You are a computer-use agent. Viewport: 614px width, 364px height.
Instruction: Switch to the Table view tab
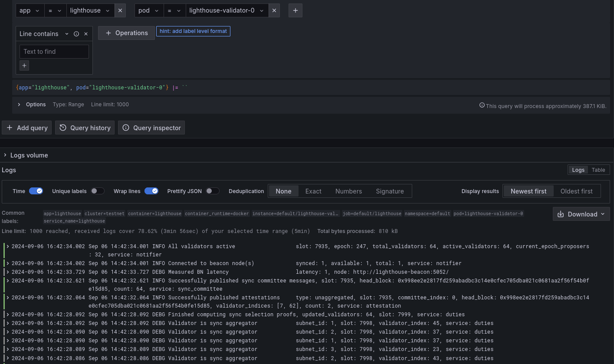coord(598,170)
